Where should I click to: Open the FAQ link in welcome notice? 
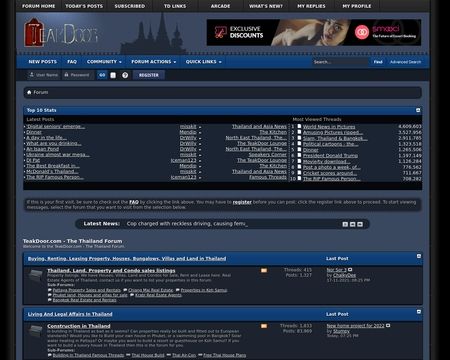click(134, 202)
